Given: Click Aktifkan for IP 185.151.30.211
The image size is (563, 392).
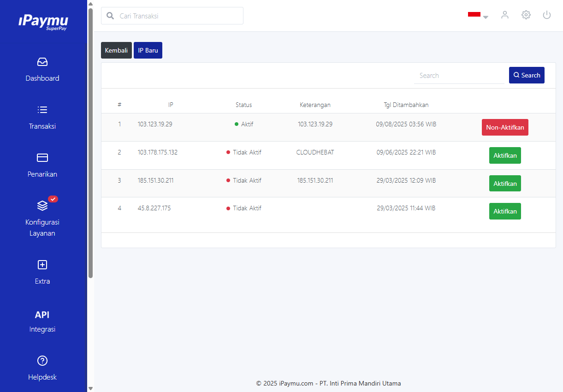Looking at the screenshot, I should click(505, 184).
